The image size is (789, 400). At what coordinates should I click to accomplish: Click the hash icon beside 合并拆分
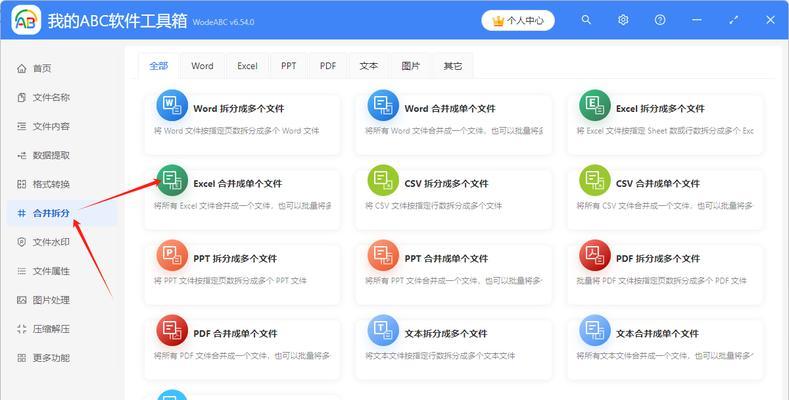tap(22, 213)
